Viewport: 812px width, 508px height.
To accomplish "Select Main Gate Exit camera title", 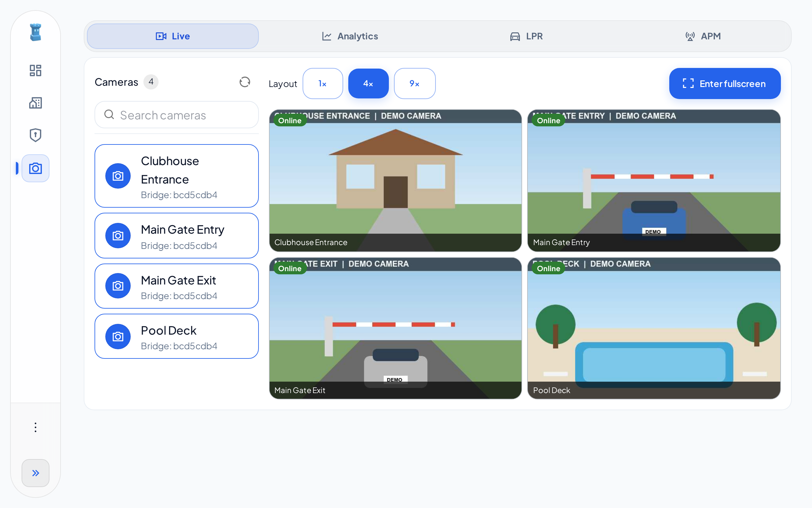I will 179,280.
